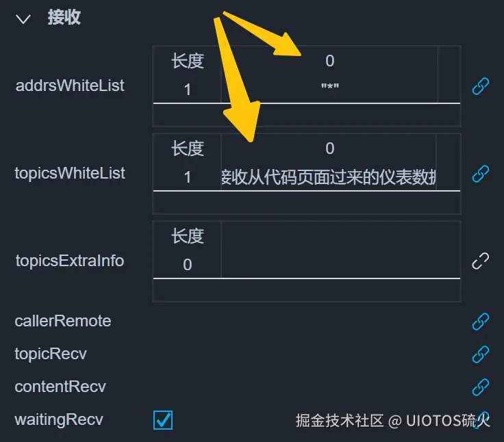Image resolution: width=504 pixels, height=442 pixels.
Task: Uncheck the waitingRecv checkbox
Action: (163, 420)
